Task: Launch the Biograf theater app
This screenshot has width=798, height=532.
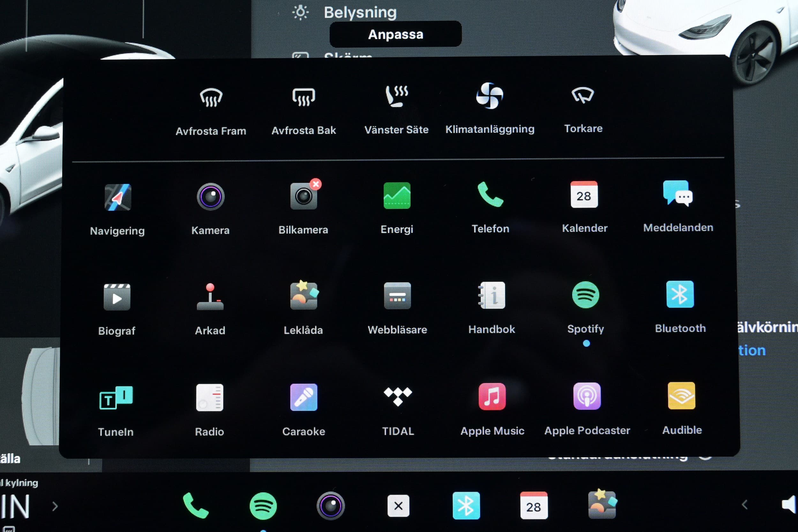Action: pyautogui.click(x=117, y=297)
